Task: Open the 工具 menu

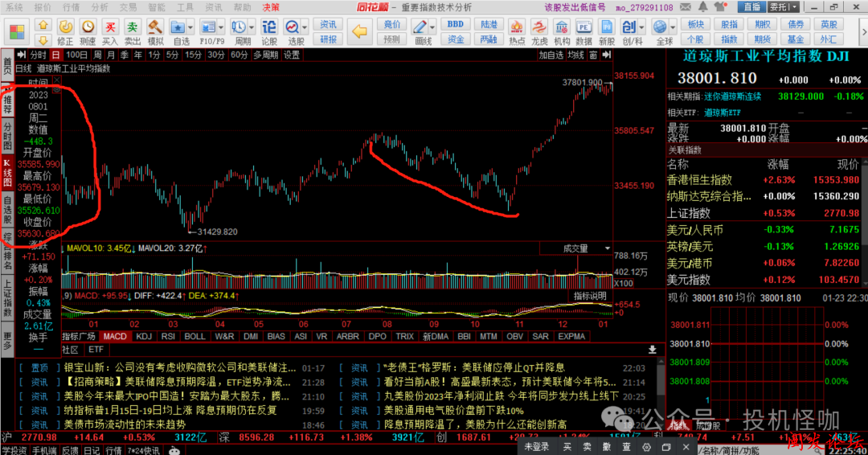Action: click(x=185, y=7)
